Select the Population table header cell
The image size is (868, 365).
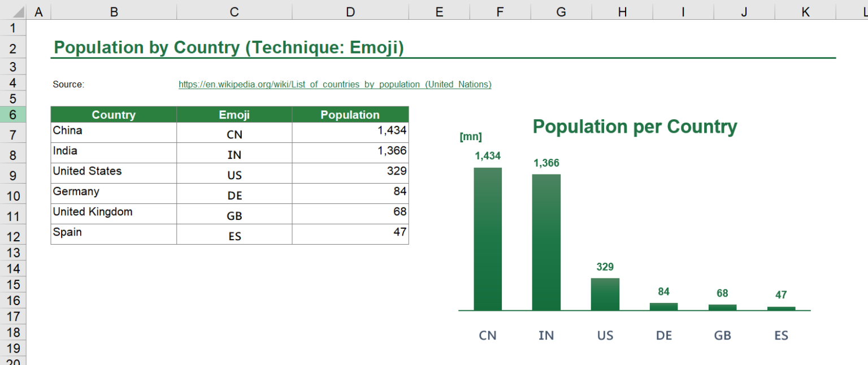[x=350, y=115]
